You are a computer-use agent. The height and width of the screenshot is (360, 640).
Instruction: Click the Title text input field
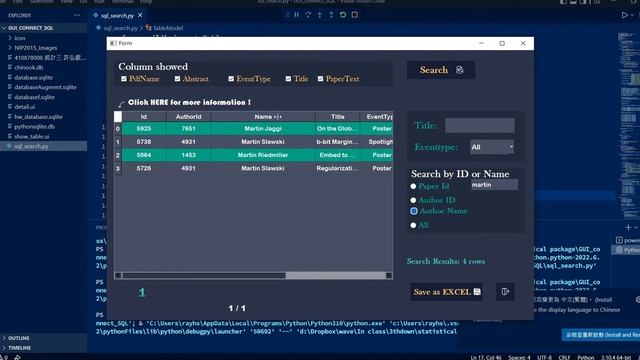(x=480, y=125)
